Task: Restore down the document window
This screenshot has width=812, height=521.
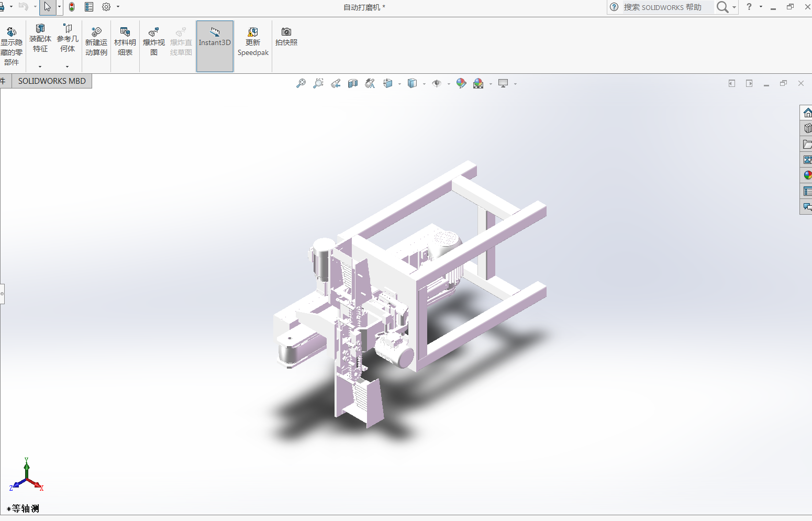Action: tap(784, 83)
